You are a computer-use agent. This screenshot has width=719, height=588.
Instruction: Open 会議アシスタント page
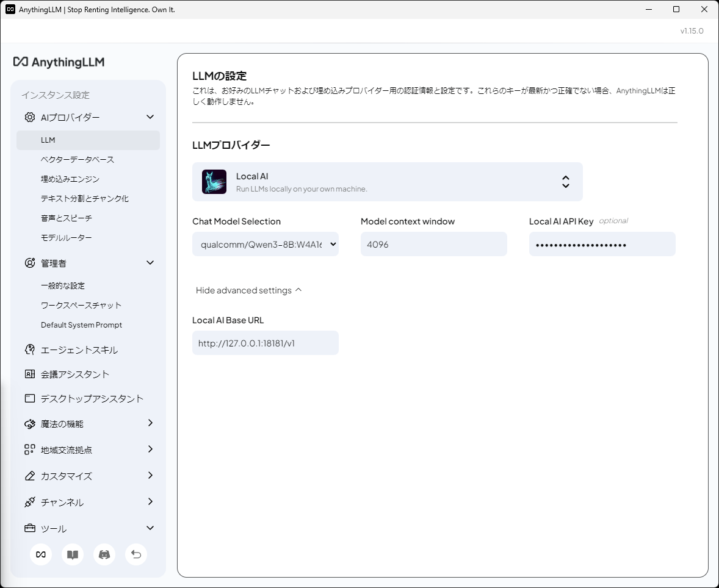[x=75, y=375]
